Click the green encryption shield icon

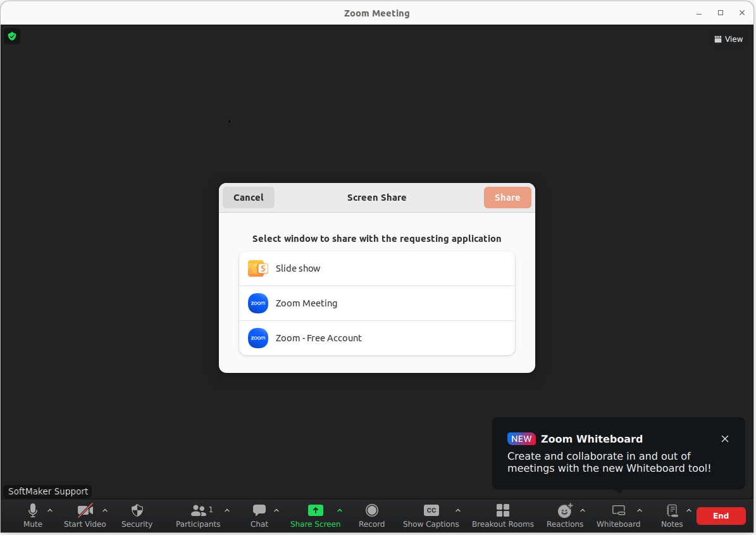(x=12, y=36)
